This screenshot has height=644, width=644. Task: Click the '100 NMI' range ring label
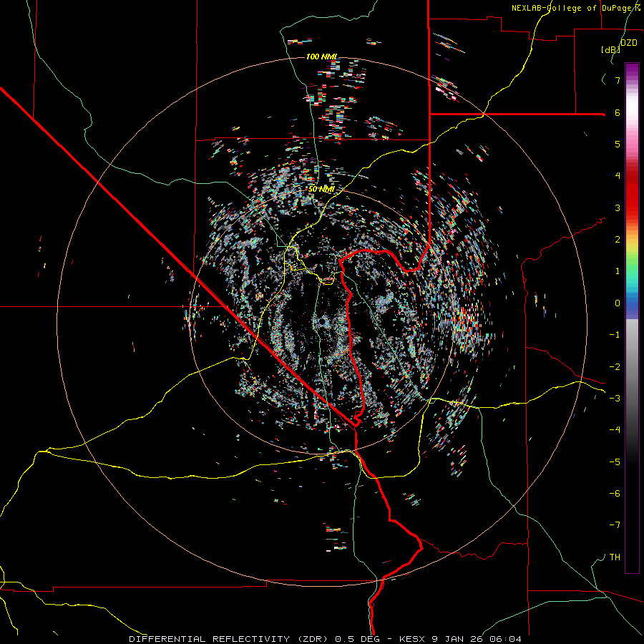click(x=321, y=57)
